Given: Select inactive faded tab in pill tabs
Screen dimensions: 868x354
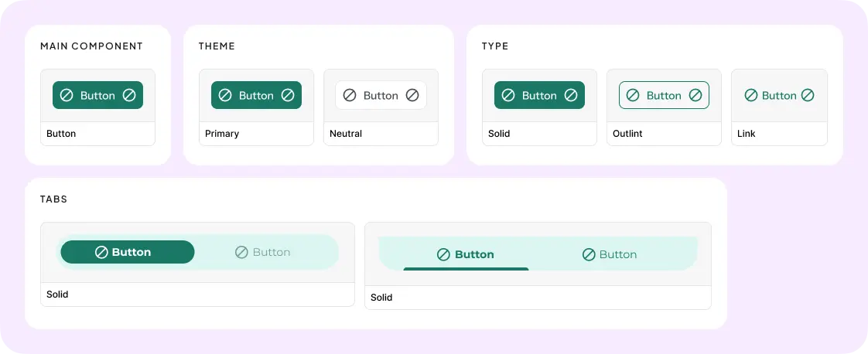Looking at the screenshot, I should tap(263, 252).
